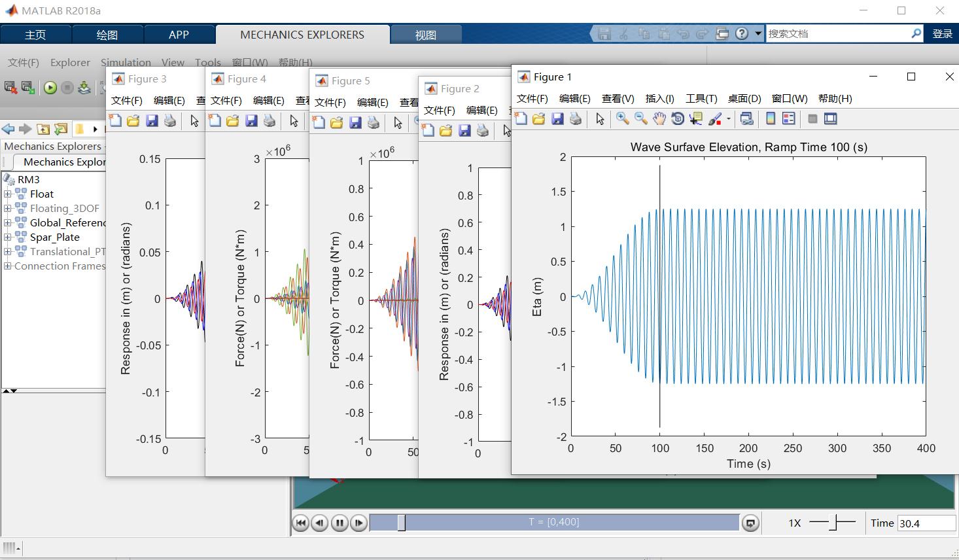Select the Zoom Out tool in Figure 1
959x560 pixels.
(x=640, y=118)
